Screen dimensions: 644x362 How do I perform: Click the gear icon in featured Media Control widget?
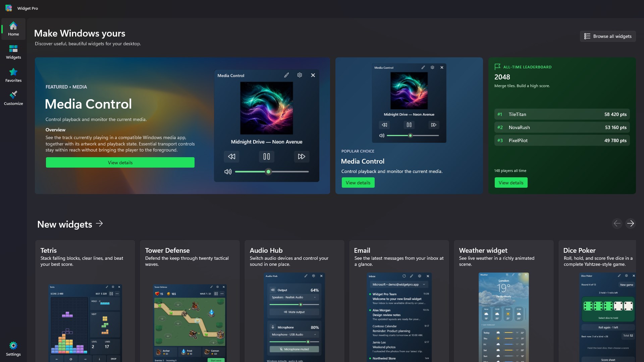point(300,75)
